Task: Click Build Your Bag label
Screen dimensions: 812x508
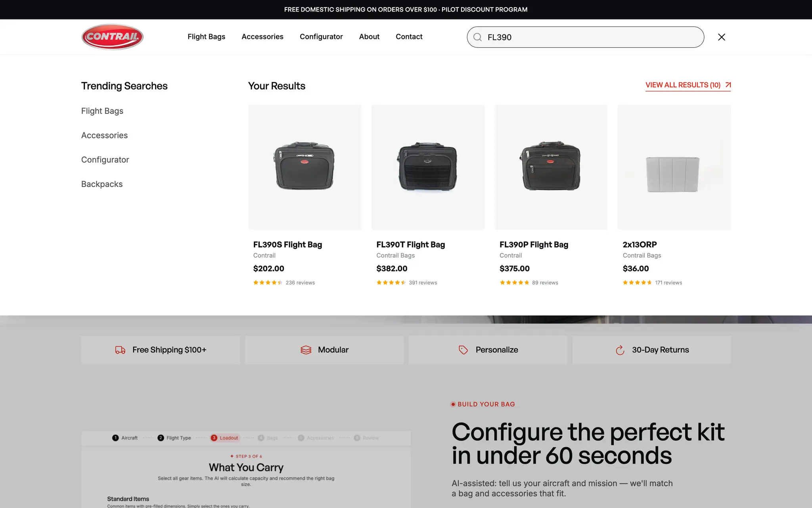Action: [486, 404]
